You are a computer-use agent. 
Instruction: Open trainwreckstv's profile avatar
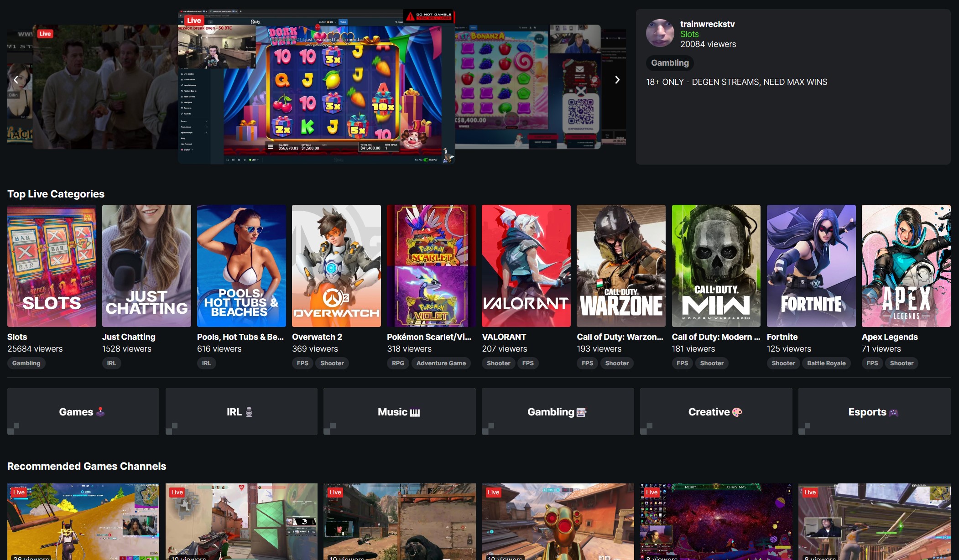point(660,33)
